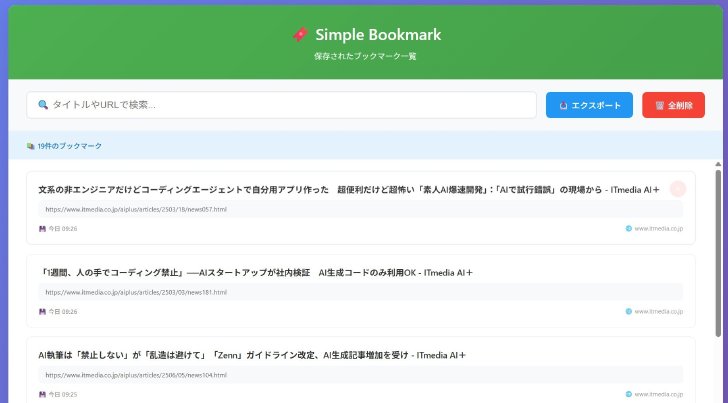Screen dimensions: 728x403
Task: Open the 1週間、人の手でコーディング禁止 article title
Action: (x=256, y=273)
